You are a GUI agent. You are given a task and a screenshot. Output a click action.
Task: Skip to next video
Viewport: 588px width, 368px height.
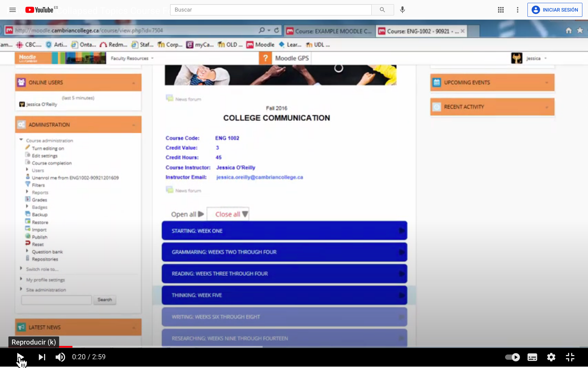42,357
